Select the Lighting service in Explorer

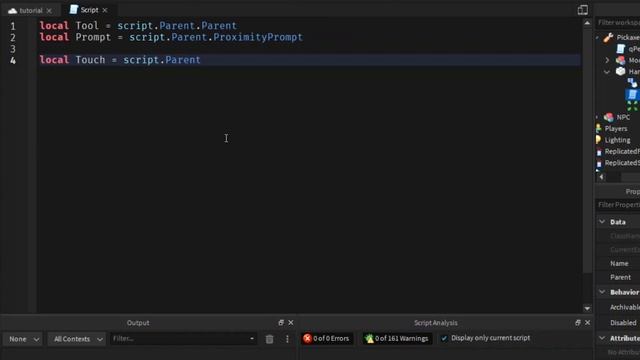coord(617,140)
